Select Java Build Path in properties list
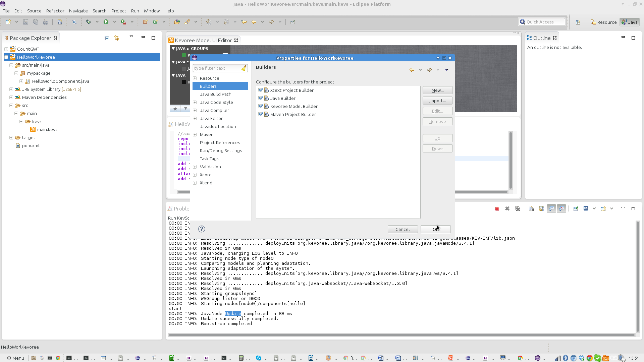Image resolution: width=644 pixels, height=362 pixels. point(215,94)
